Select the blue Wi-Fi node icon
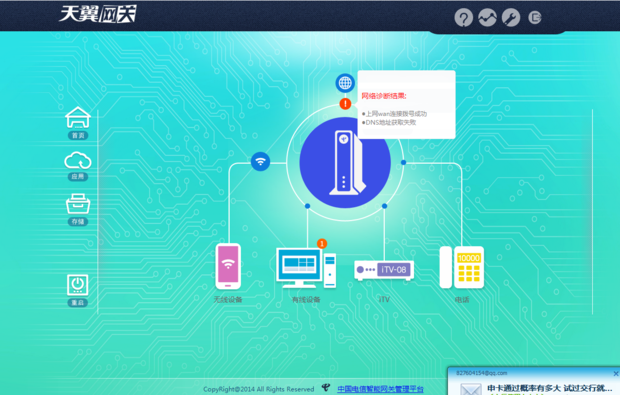The height and width of the screenshot is (395, 620). (x=260, y=161)
